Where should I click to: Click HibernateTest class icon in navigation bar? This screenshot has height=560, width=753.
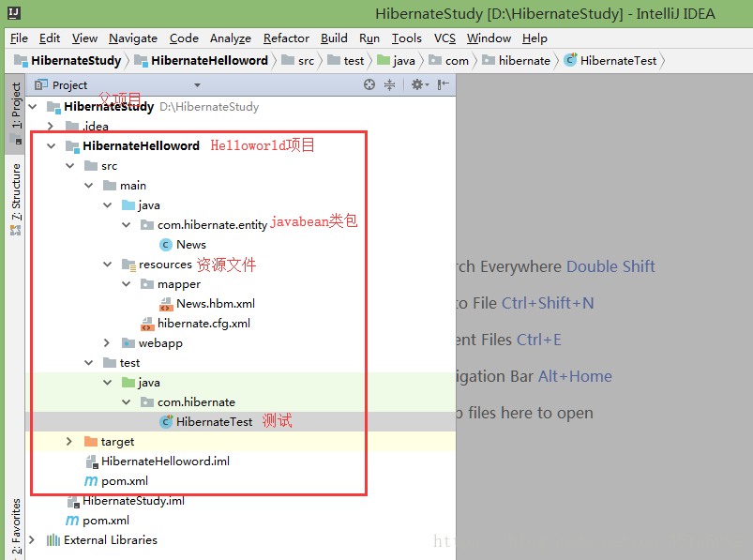[x=570, y=59]
